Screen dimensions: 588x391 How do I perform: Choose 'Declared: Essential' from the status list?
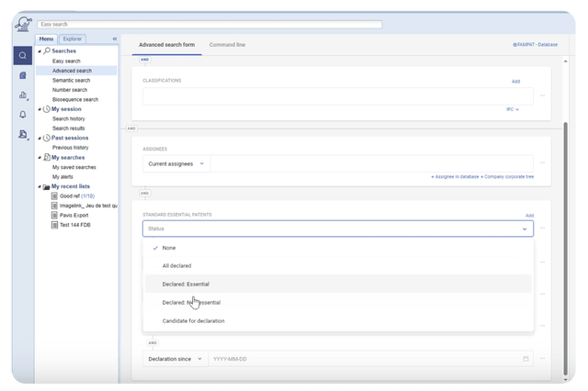186,285
